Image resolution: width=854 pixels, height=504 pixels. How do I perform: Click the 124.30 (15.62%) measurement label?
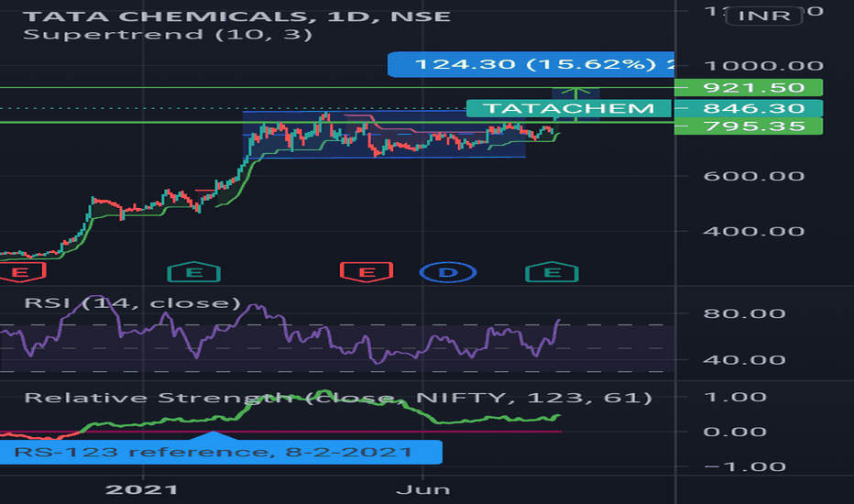[x=531, y=64]
